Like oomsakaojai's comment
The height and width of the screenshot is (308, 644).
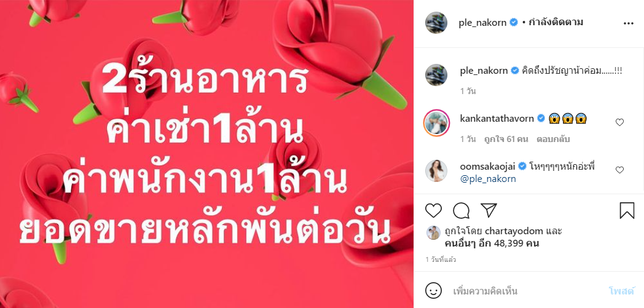point(620,170)
